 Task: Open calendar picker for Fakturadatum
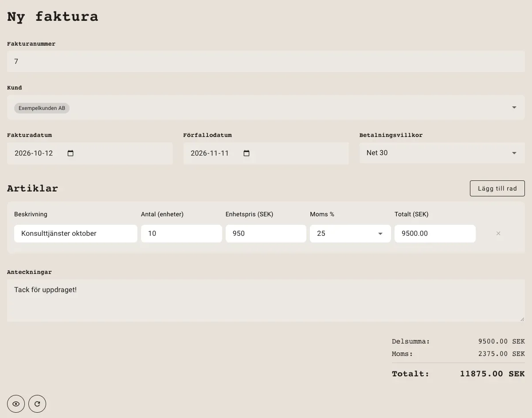coord(70,153)
